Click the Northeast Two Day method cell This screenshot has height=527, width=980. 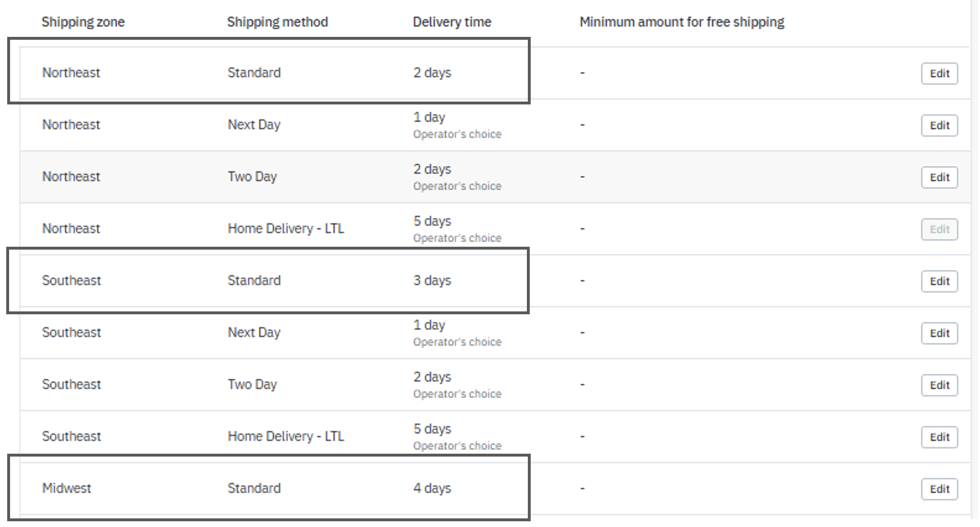tap(252, 177)
